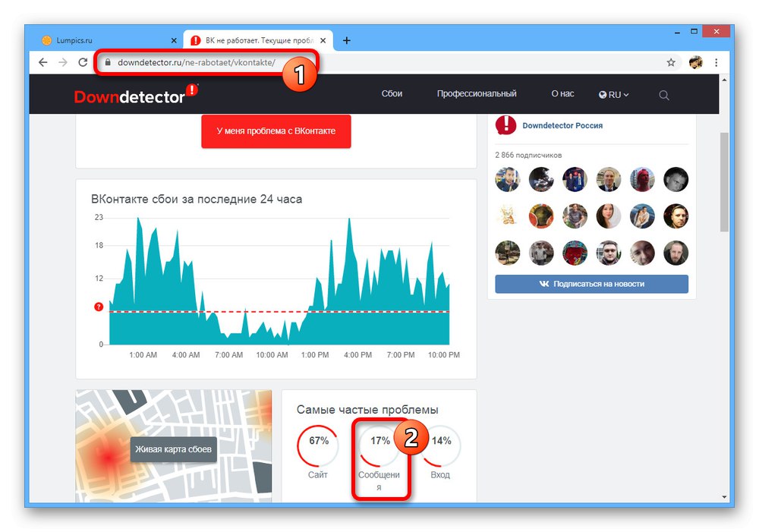The image size is (759, 532).
Task: Click the ВКонтакте сбои за последние 24 часа heading
Action: pyautogui.click(x=197, y=200)
